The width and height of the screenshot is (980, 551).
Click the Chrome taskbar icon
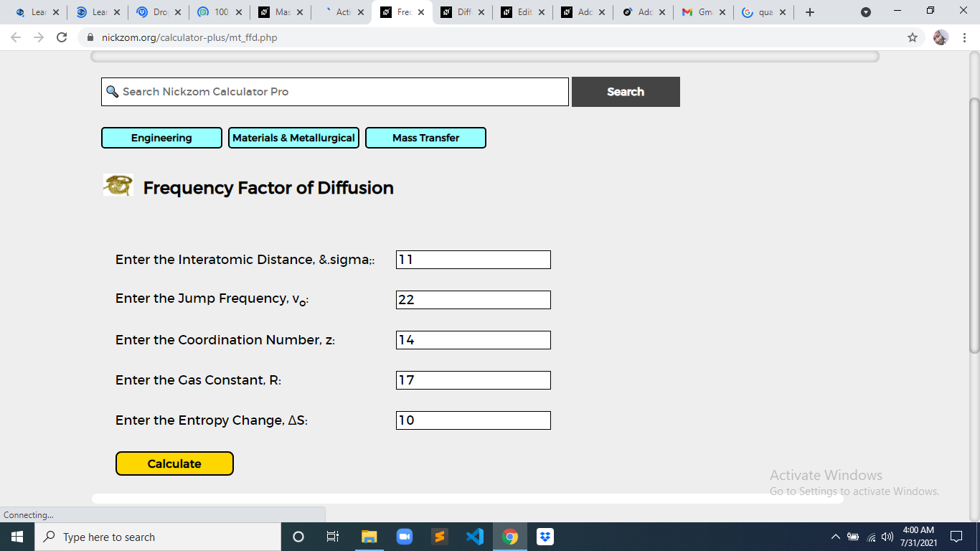coord(510,537)
